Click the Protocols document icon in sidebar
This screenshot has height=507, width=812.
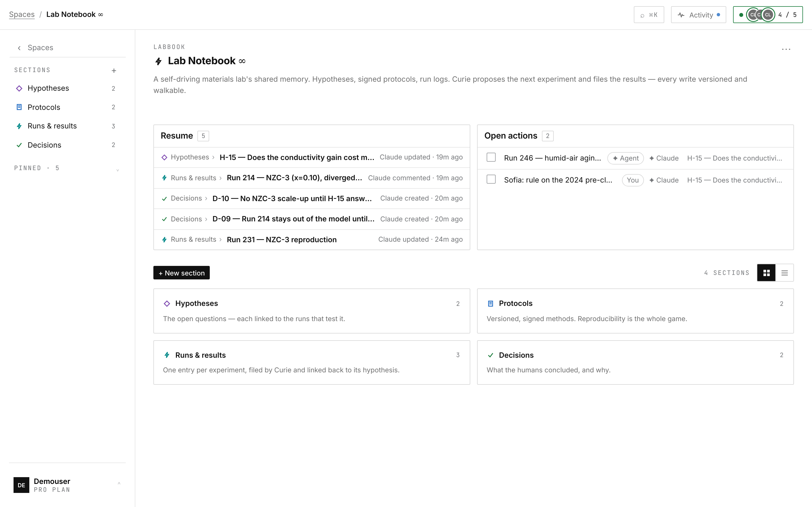19,107
